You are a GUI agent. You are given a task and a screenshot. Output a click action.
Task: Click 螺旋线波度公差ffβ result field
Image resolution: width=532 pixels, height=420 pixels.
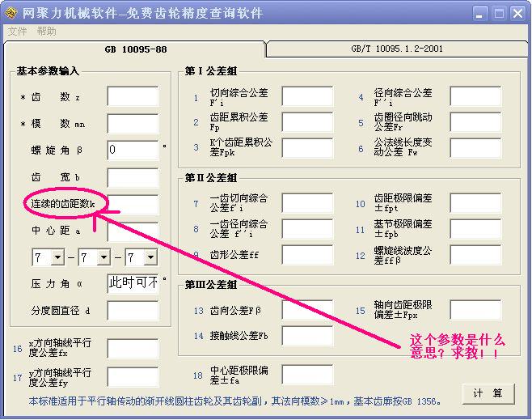pyautogui.click(x=475, y=255)
